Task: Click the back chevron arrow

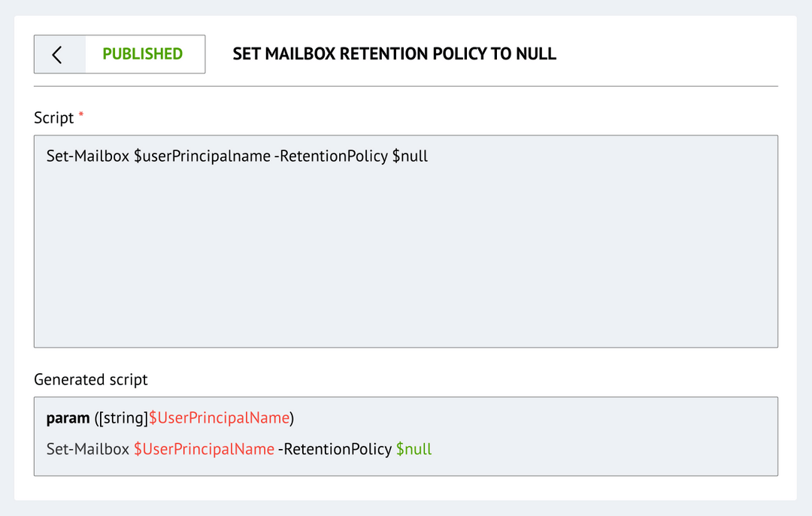Action: pos(58,54)
